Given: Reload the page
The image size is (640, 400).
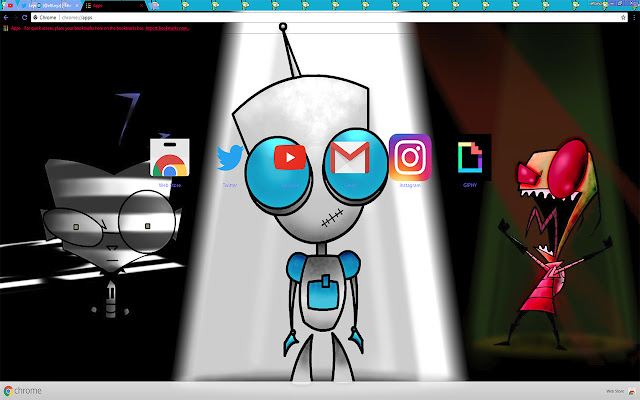Looking at the screenshot, I should point(24,18).
